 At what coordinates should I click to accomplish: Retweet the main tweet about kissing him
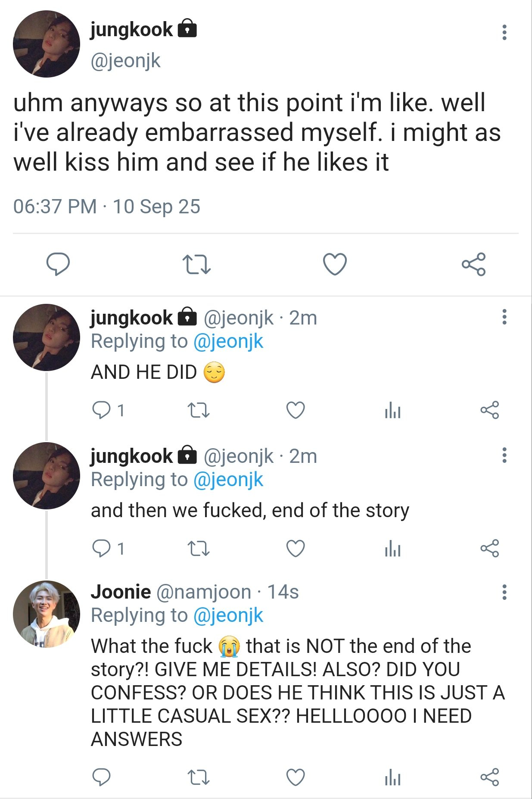[x=196, y=264]
